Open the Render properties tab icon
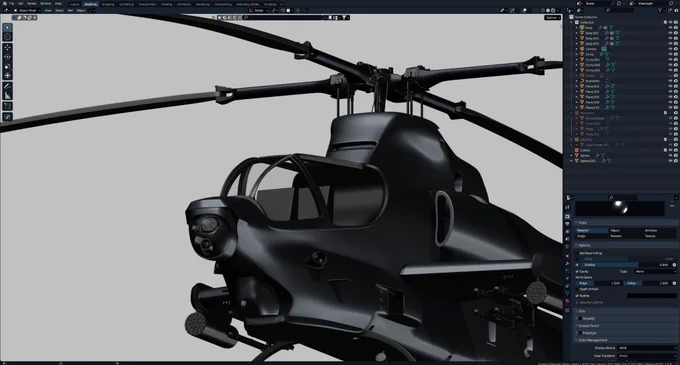 tap(567, 216)
